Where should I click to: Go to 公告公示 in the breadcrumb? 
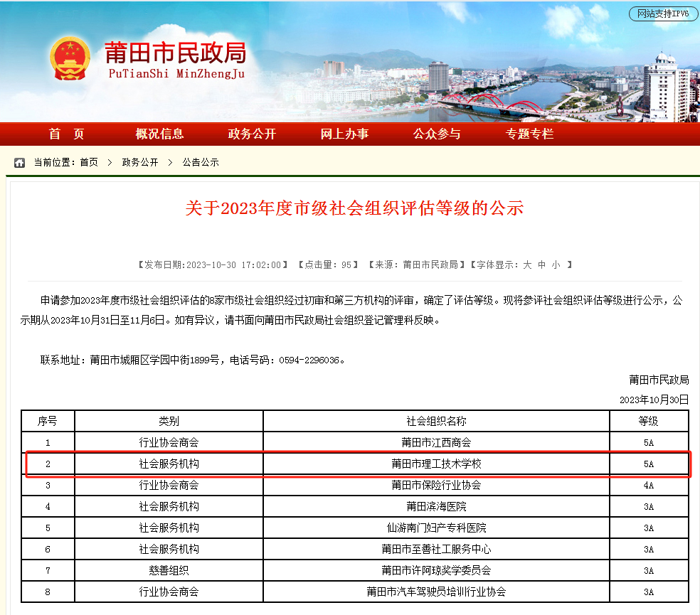click(x=201, y=162)
